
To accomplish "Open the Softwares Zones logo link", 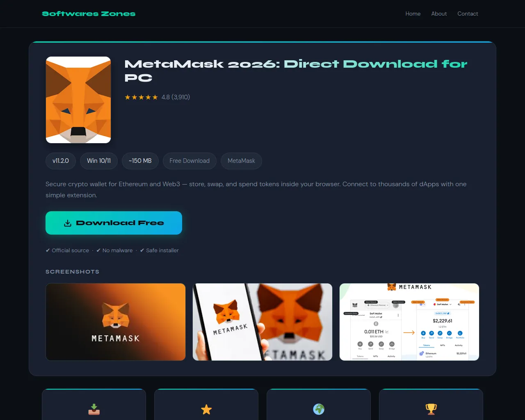I will pos(89,14).
